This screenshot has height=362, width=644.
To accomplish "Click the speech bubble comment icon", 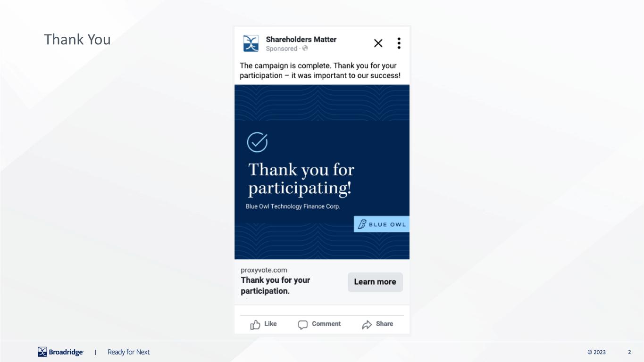I will [303, 325].
